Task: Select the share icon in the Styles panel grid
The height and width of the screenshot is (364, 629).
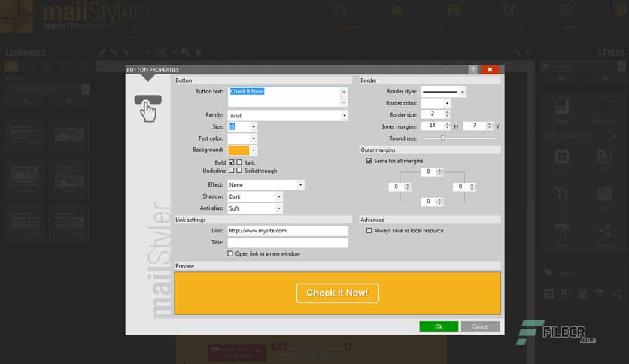Action: pos(604,232)
